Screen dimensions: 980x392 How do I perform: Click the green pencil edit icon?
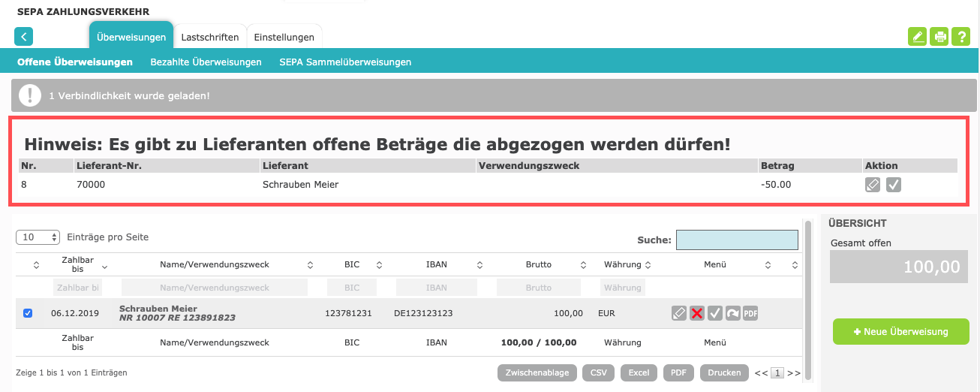(x=917, y=37)
